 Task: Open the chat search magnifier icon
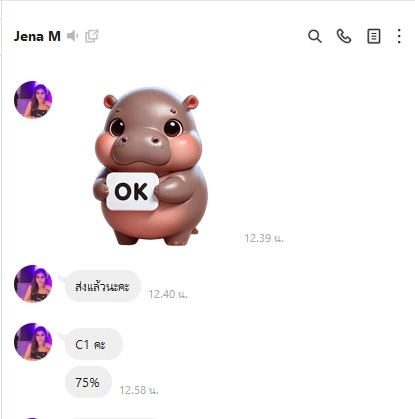[x=315, y=36]
